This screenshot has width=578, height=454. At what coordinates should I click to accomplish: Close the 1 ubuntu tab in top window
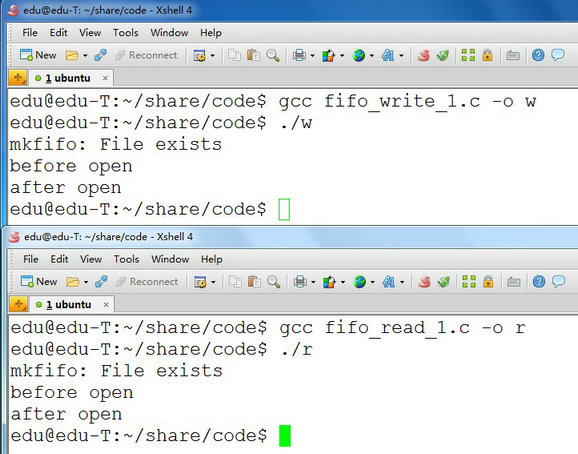(x=105, y=78)
